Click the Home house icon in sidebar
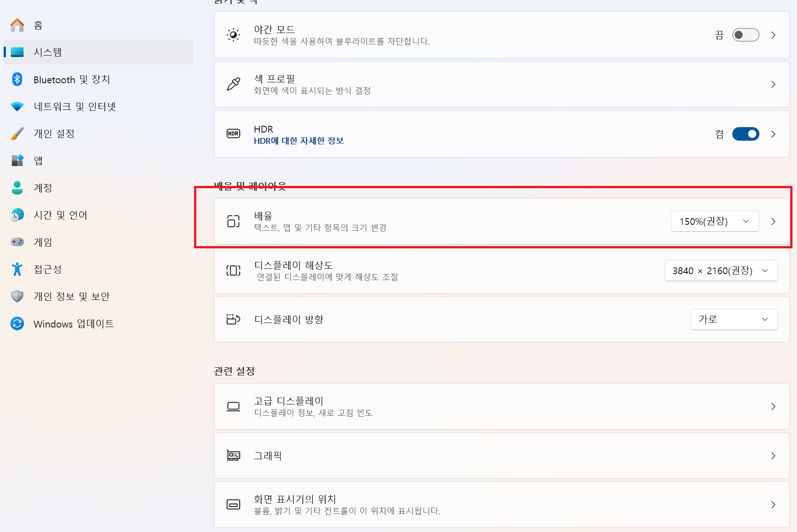 click(17, 25)
